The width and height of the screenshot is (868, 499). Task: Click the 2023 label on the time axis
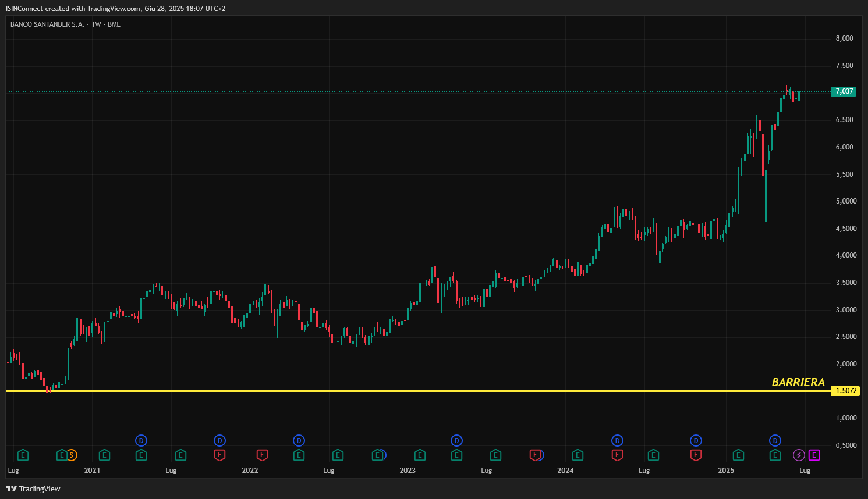pyautogui.click(x=408, y=471)
